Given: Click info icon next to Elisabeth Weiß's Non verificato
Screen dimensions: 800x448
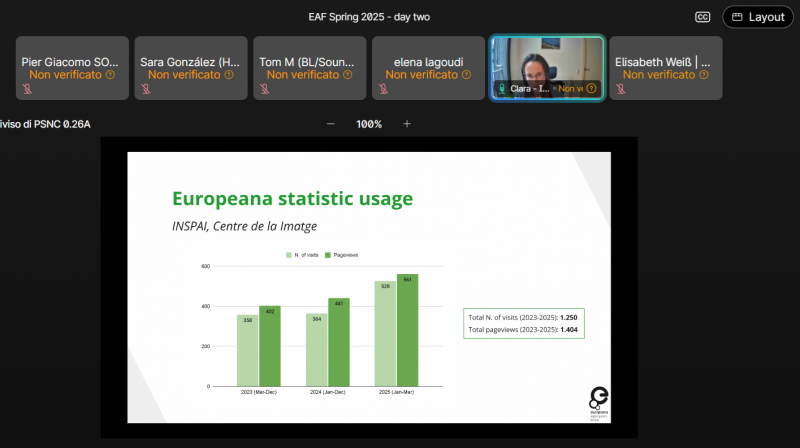Looking at the screenshot, I should point(704,75).
